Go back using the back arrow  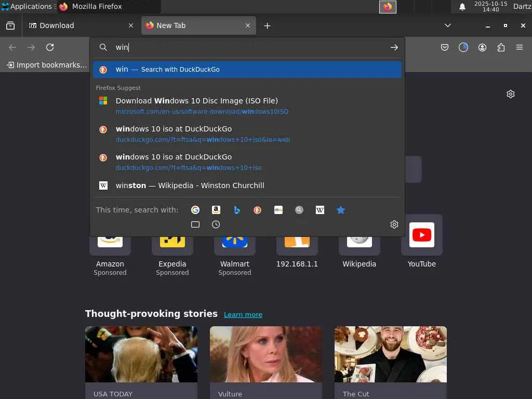(x=12, y=47)
